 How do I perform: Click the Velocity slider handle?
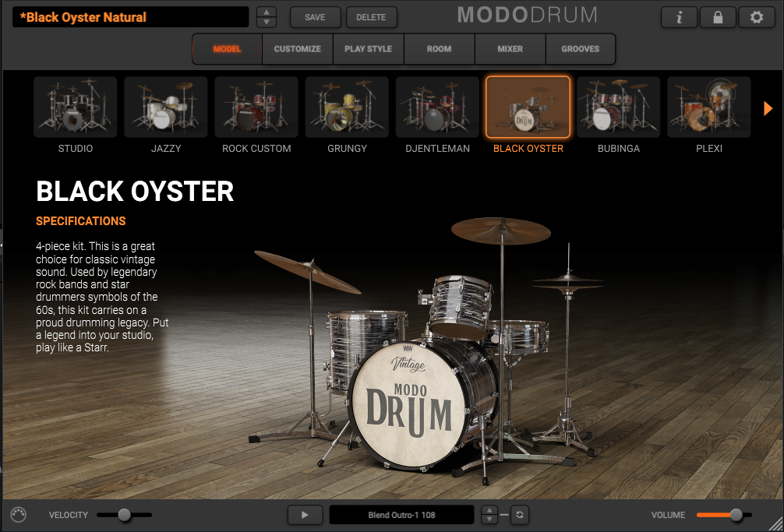125,515
